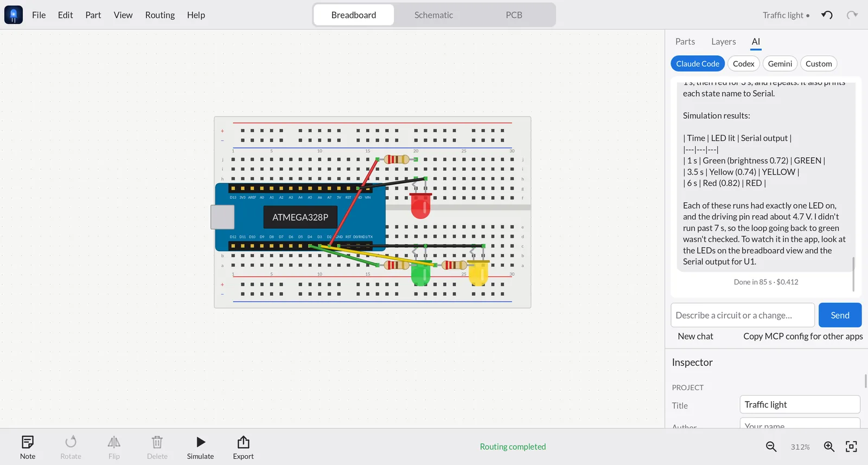Image resolution: width=868 pixels, height=465 pixels.
Task: Click the redo arrow icon
Action: pyautogui.click(x=852, y=15)
